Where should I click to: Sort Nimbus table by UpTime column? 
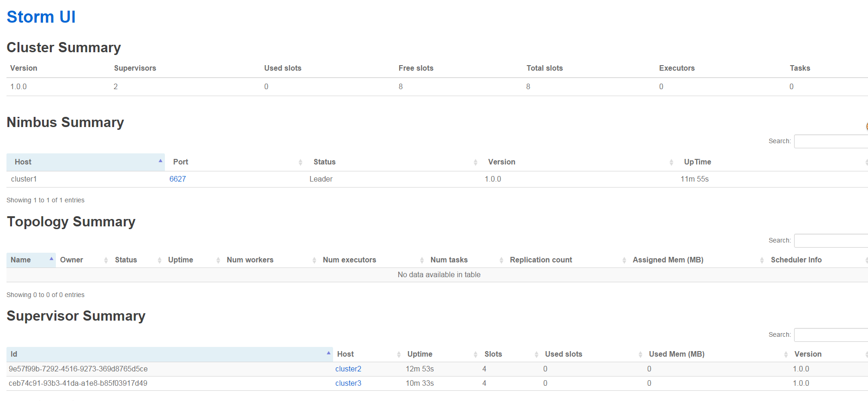click(x=772, y=162)
